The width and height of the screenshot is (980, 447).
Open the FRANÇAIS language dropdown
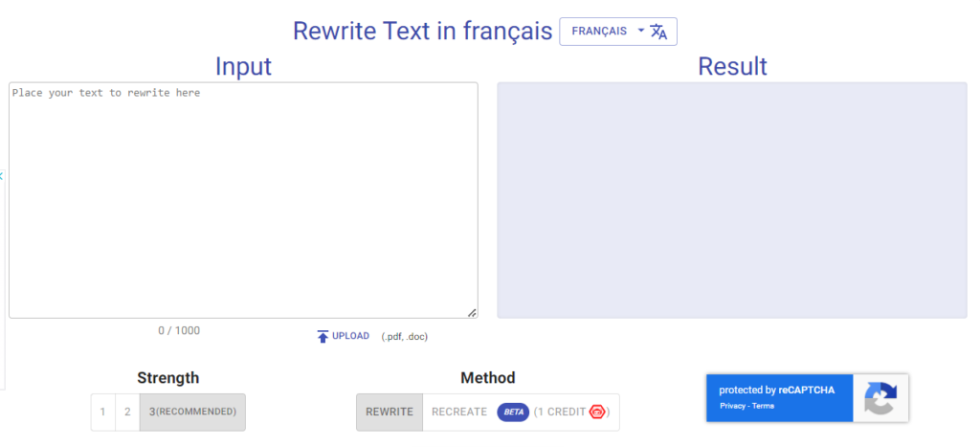click(x=617, y=32)
